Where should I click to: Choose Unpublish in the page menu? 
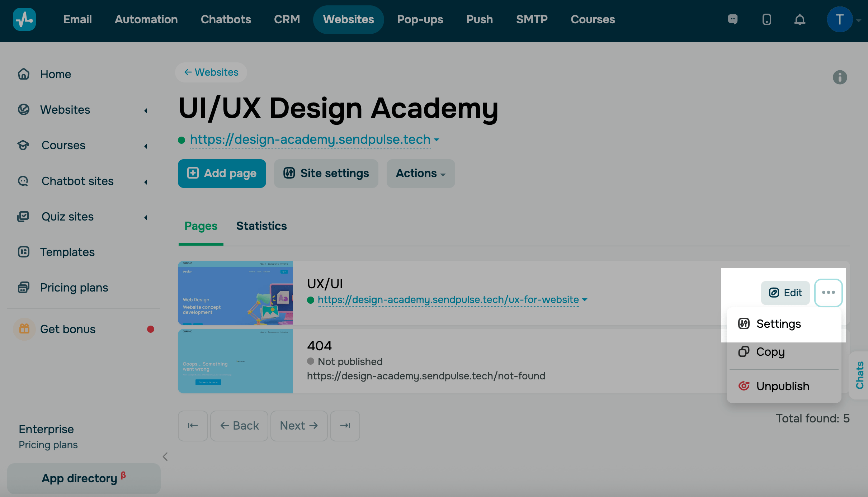(x=782, y=386)
